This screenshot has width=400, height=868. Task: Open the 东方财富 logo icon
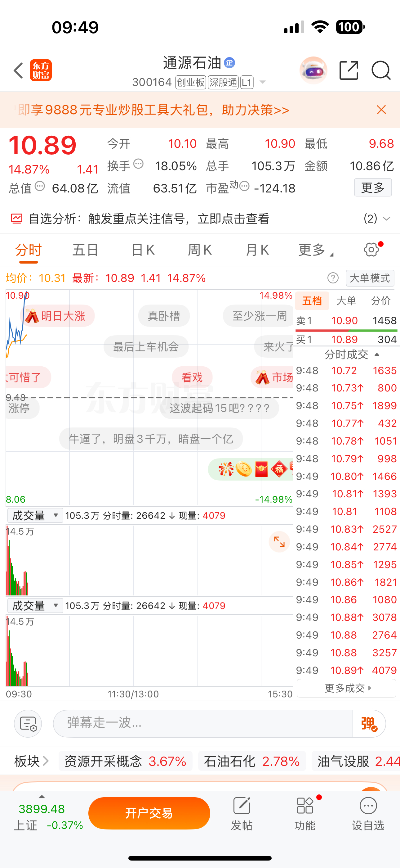(x=41, y=70)
